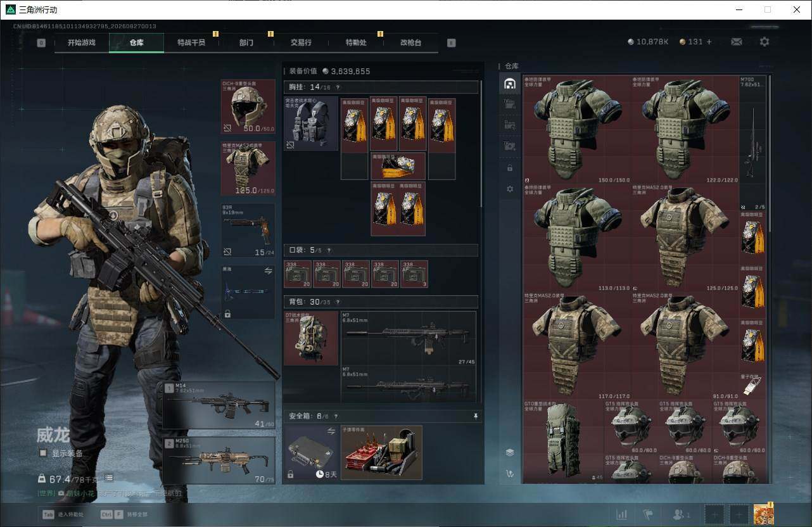Open the 特战干员 tab

pyautogui.click(x=191, y=42)
